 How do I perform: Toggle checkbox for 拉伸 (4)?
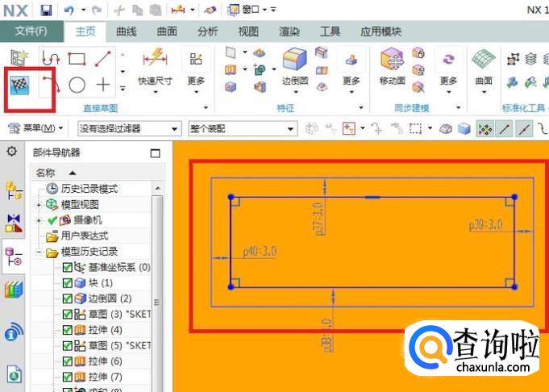[x=67, y=330]
